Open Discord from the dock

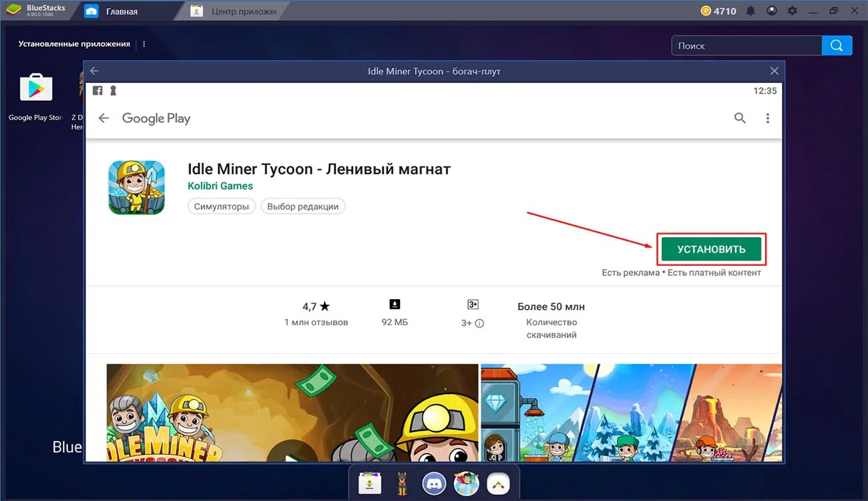click(434, 483)
